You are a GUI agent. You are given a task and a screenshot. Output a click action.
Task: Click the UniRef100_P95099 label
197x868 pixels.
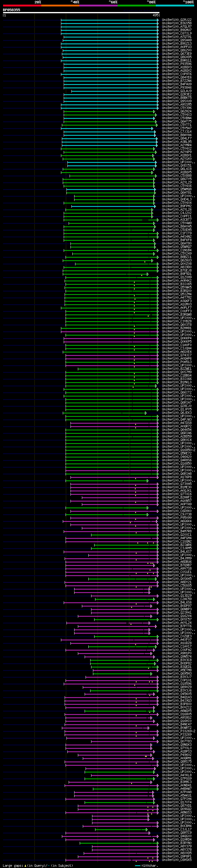tap(177, 518)
